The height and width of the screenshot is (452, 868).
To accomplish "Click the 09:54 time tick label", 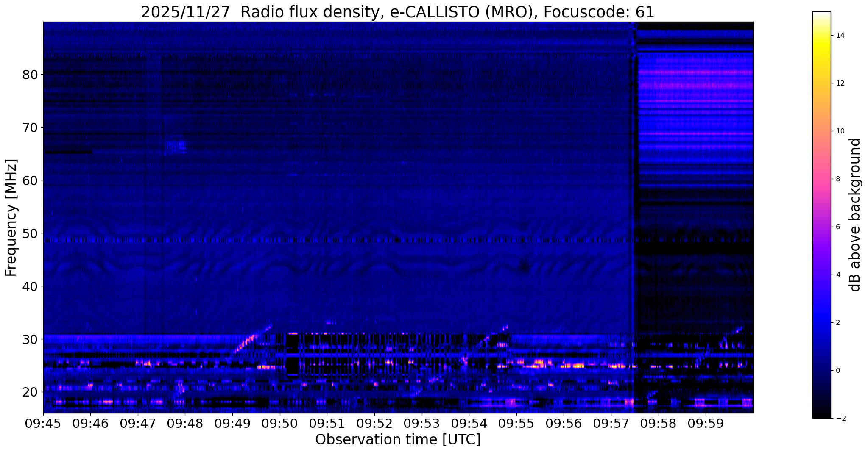I will [469, 423].
